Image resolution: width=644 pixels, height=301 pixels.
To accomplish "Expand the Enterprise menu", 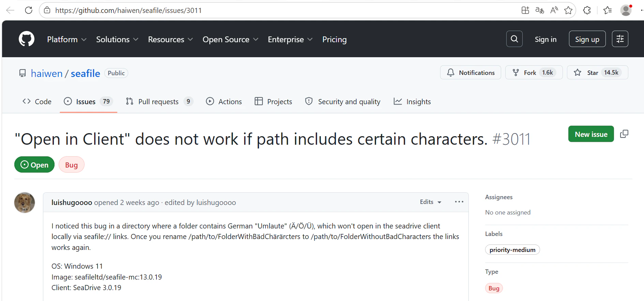I will pyautogui.click(x=290, y=39).
